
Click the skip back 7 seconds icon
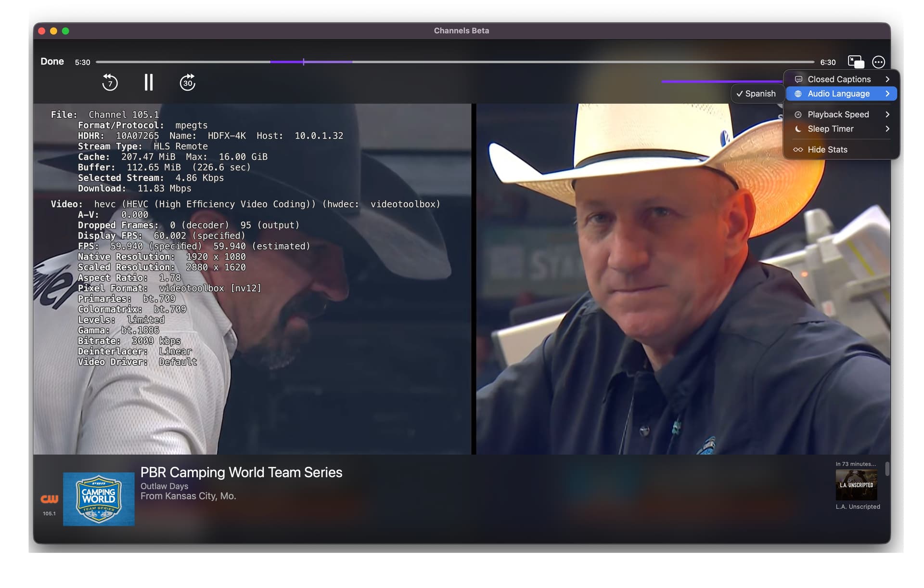point(110,82)
